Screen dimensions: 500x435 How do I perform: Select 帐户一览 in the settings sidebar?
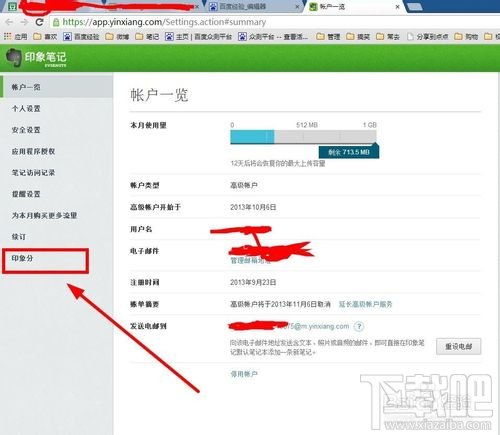pos(57,87)
